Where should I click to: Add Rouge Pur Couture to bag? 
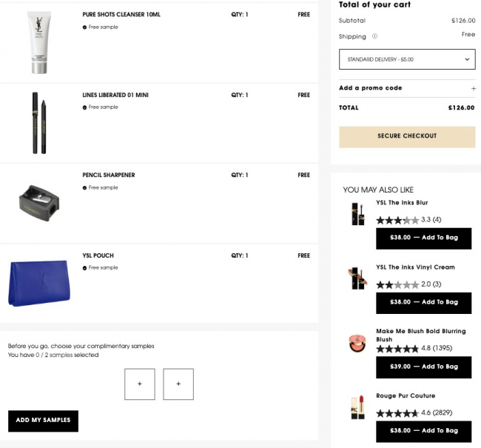pyautogui.click(x=423, y=431)
